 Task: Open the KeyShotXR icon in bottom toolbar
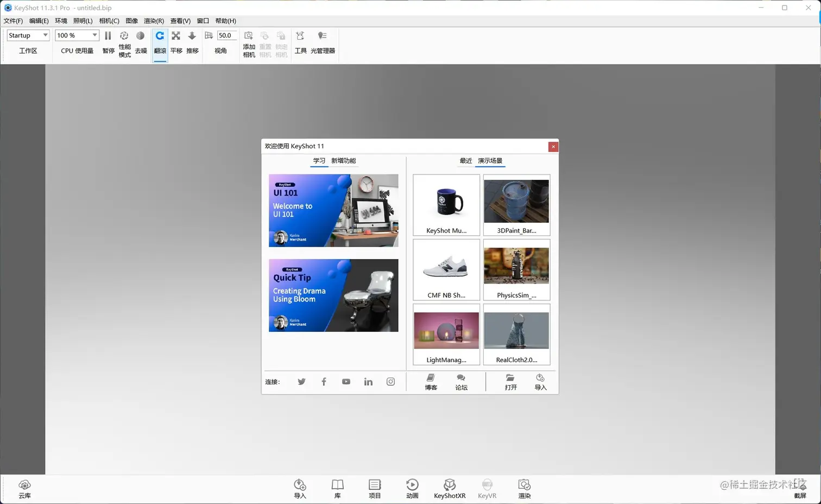[x=450, y=489]
